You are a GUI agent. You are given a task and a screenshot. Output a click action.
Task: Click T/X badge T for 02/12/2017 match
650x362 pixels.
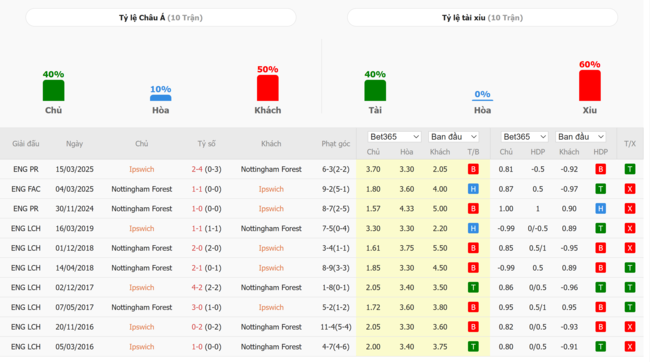pyautogui.click(x=630, y=287)
